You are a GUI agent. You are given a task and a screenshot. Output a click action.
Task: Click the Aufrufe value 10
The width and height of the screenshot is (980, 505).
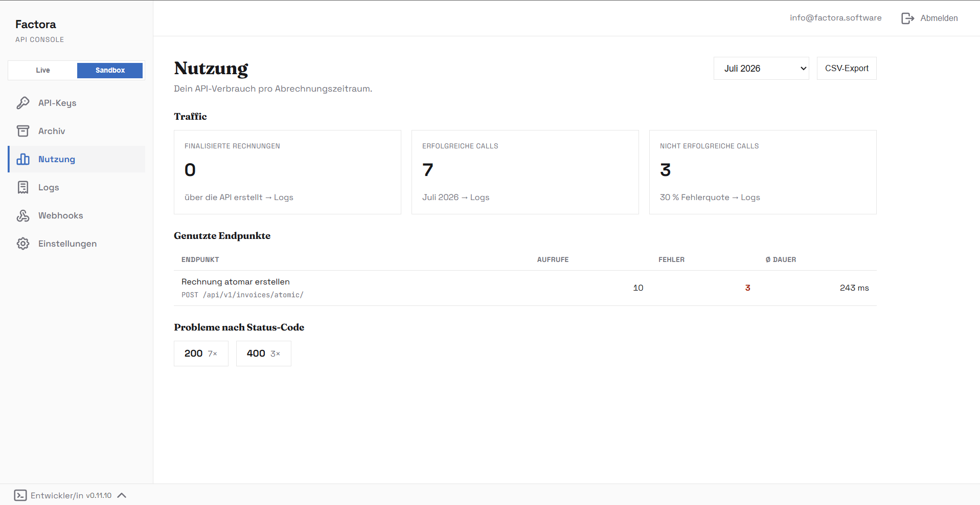point(638,288)
